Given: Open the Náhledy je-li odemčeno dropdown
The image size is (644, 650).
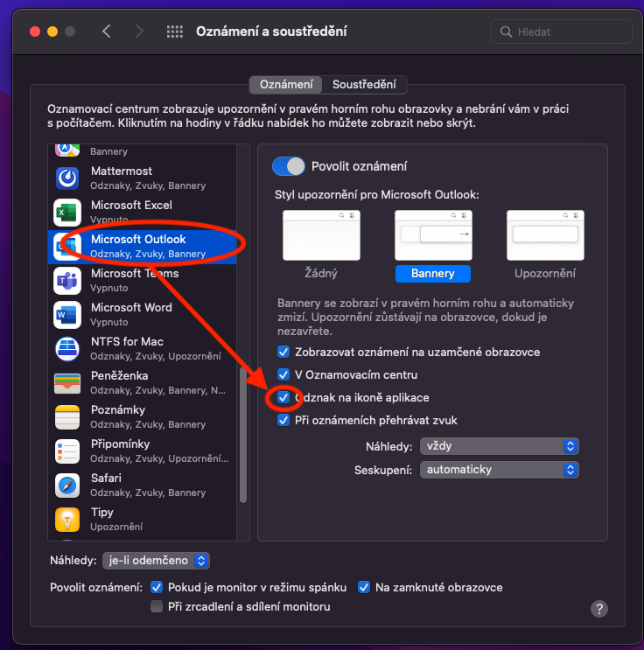Looking at the screenshot, I should [156, 561].
